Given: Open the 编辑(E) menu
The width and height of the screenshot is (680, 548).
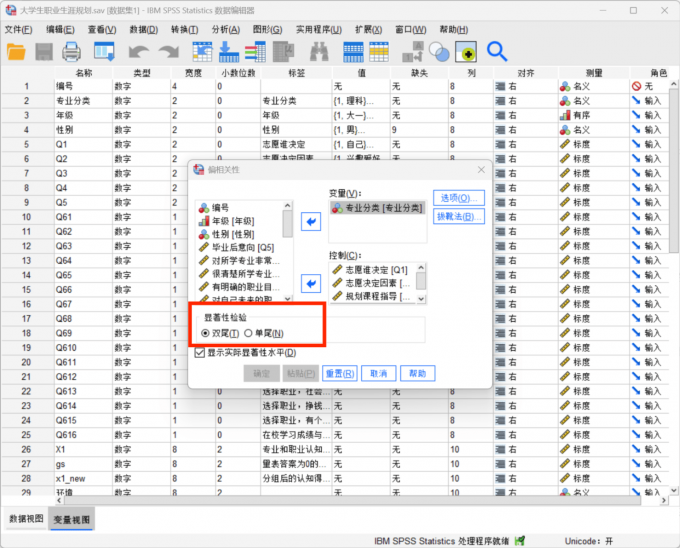Looking at the screenshot, I should tap(60, 29).
